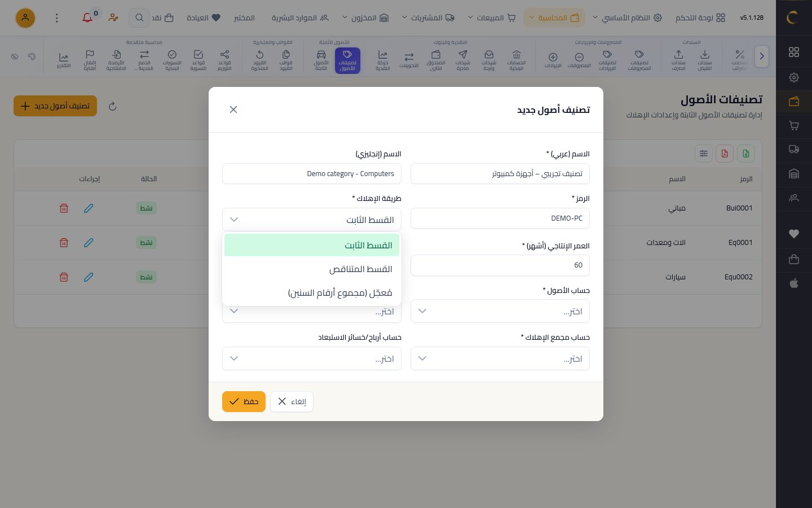Open the حساب مجمع الإهلاك dropdown
Screen dimensions: 812x508
point(500,358)
